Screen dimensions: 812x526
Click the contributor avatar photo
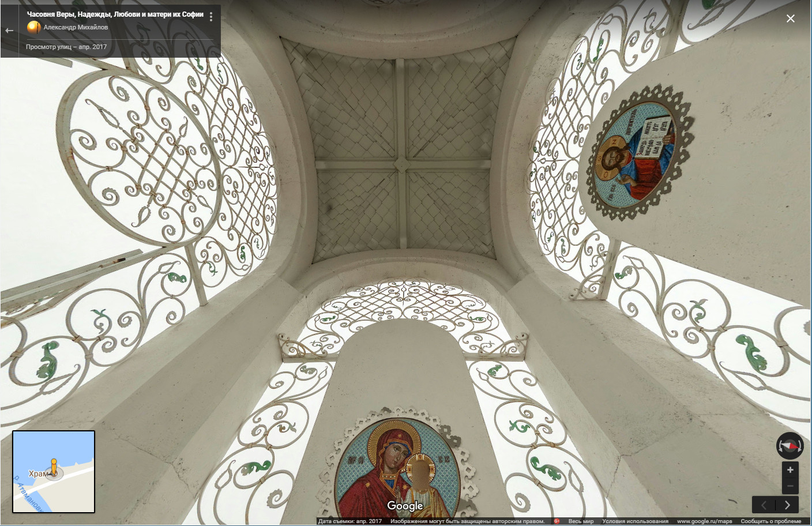click(34, 27)
